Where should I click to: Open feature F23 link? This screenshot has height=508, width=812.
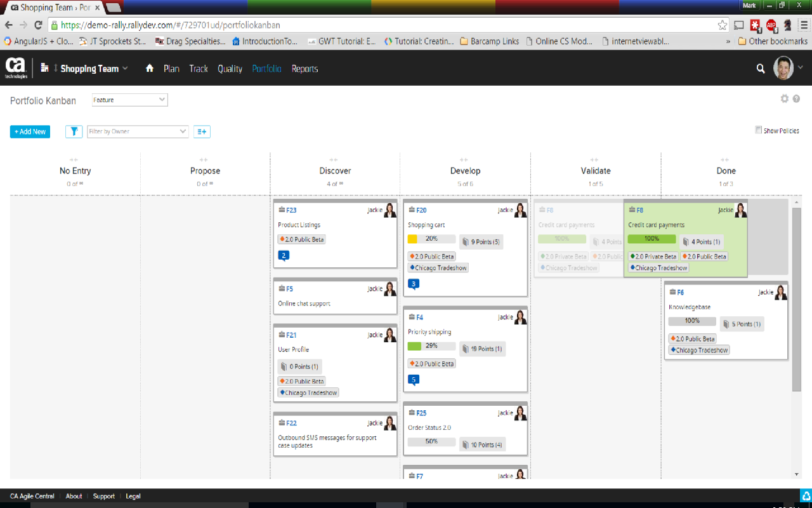point(291,210)
